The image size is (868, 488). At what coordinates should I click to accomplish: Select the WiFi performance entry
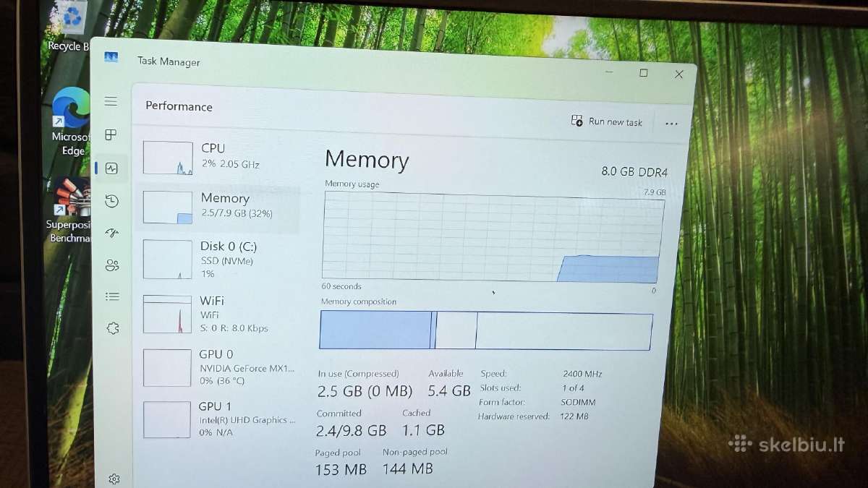(x=217, y=314)
